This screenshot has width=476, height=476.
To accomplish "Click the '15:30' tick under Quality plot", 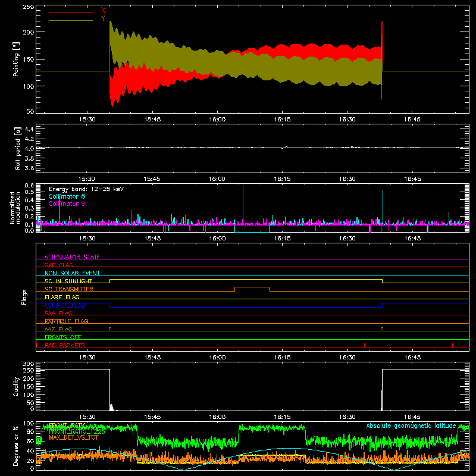I will point(87,417).
